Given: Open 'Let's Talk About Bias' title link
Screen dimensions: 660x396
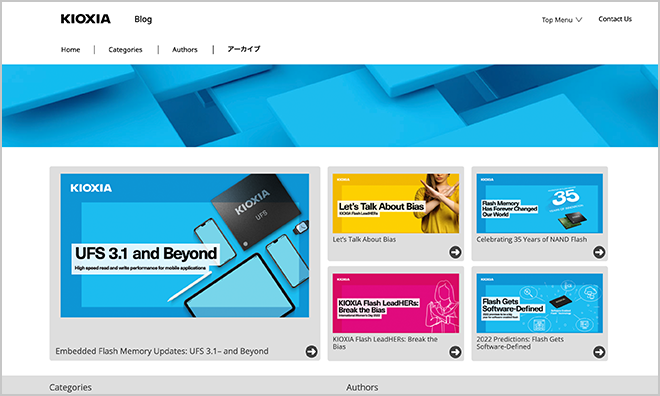Looking at the screenshot, I should tap(364, 239).
